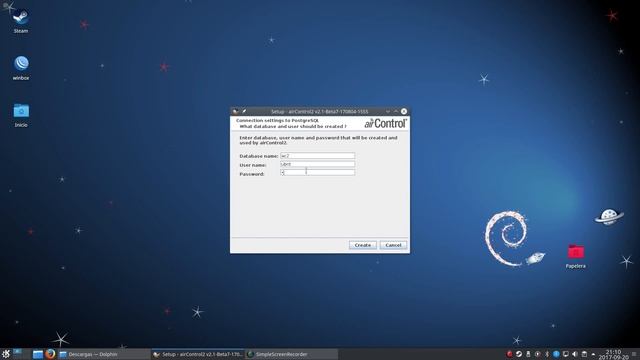This screenshot has height=360, width=640.
Task: Switch to the Setup airControl2 taskbar entry
Action: coord(198,354)
